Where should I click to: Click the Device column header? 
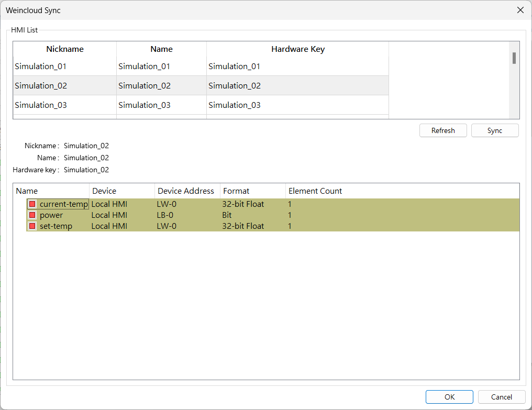[122, 191]
